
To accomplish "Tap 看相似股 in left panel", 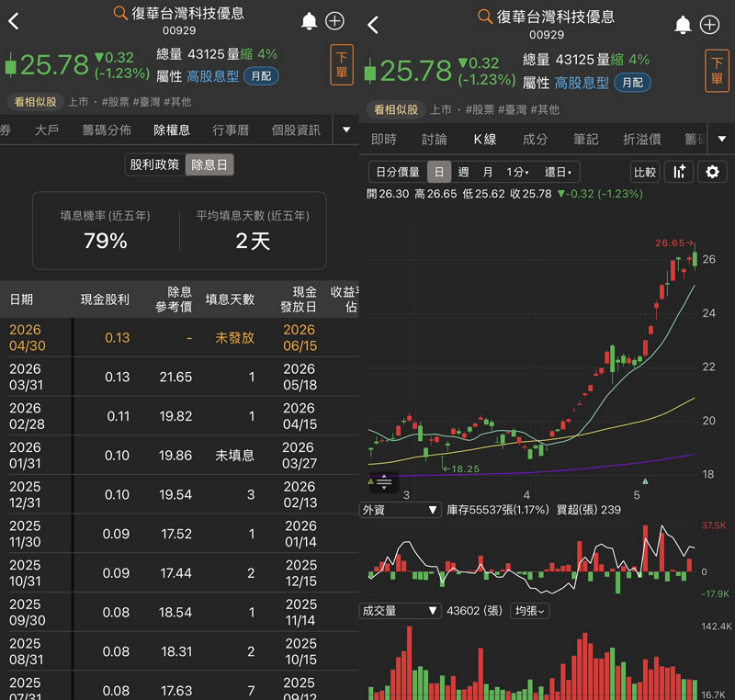I will 35,102.
